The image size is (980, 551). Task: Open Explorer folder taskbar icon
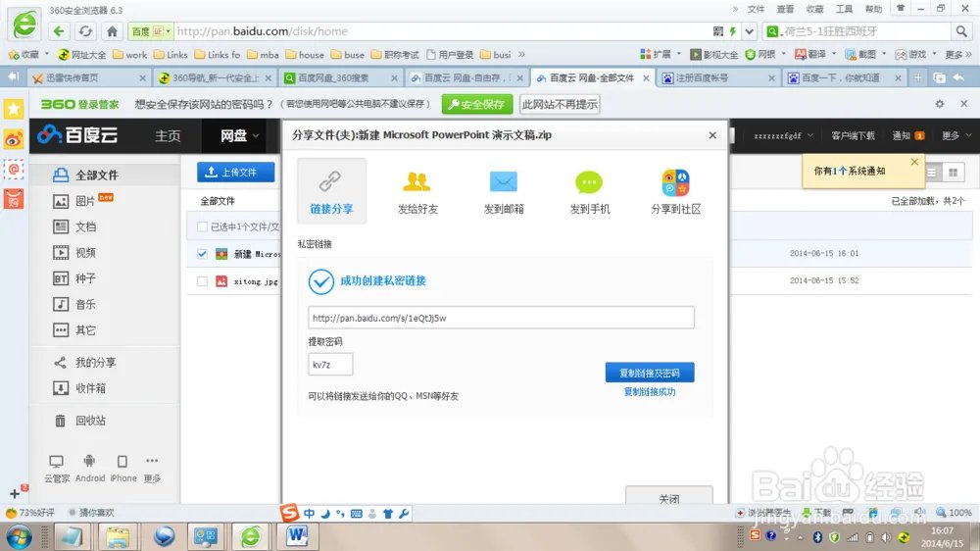click(x=118, y=536)
